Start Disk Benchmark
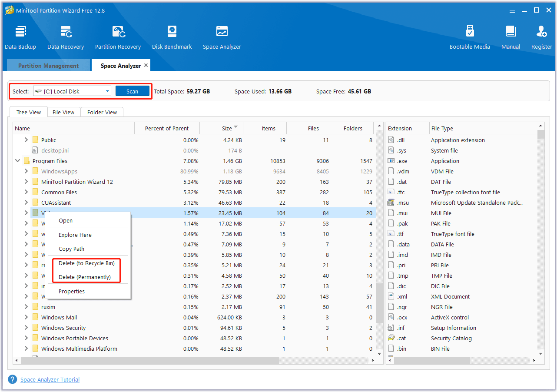 pyautogui.click(x=171, y=36)
